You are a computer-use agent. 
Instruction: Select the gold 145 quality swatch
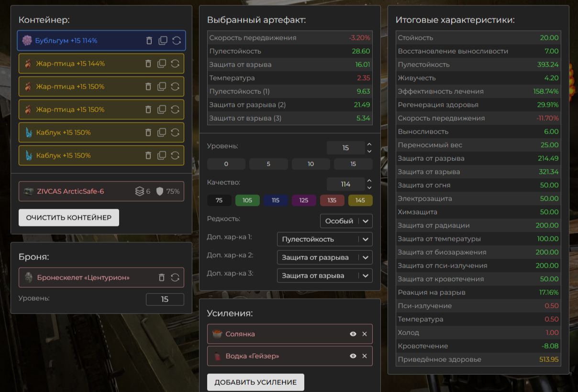click(360, 201)
